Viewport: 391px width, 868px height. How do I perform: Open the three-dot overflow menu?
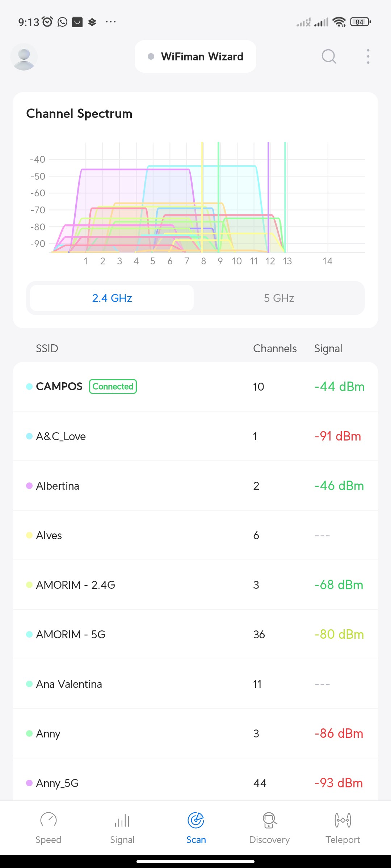(368, 56)
